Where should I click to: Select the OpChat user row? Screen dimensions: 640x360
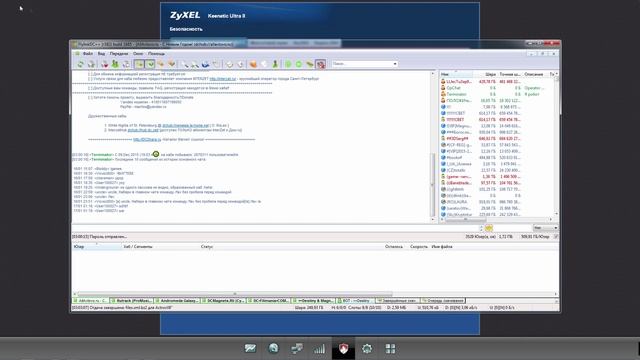[x=496, y=88]
